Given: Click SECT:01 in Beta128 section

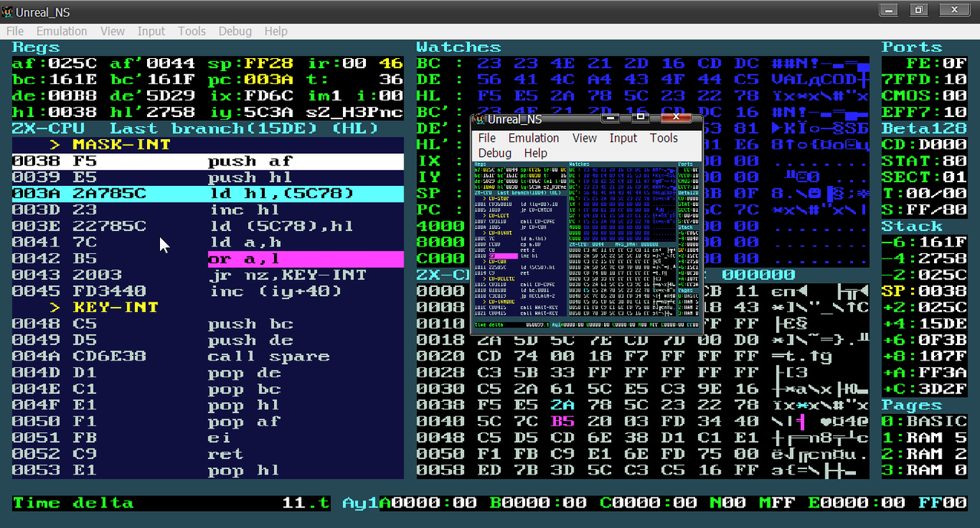Looking at the screenshot, I should pos(924,178).
